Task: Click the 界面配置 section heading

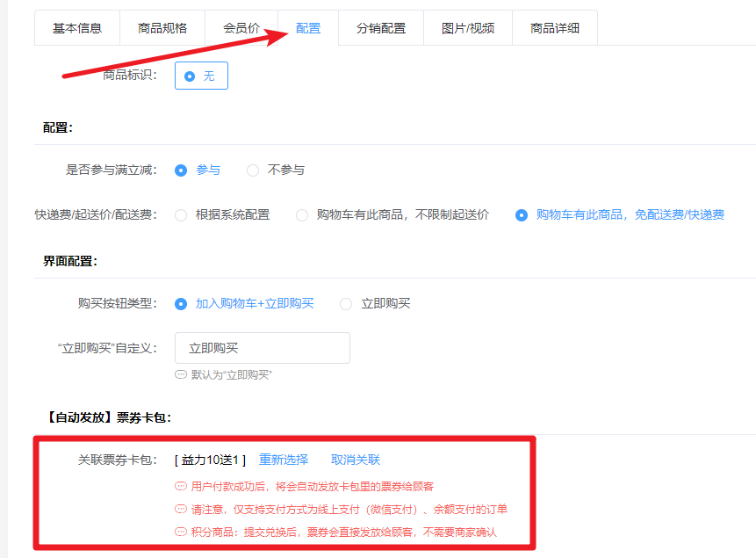Action: (70, 261)
